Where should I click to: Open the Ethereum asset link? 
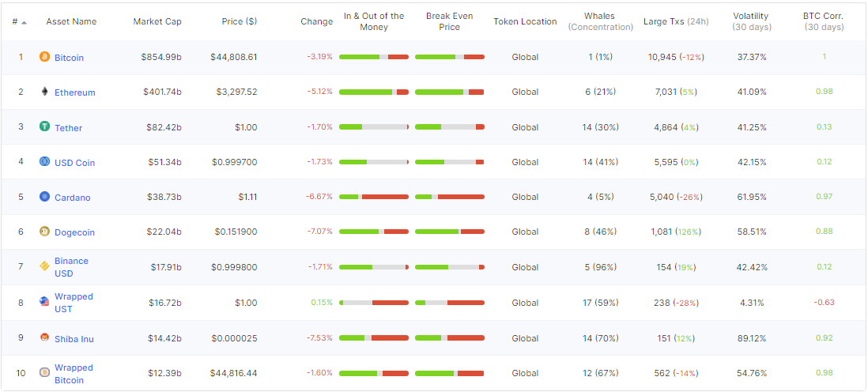[x=75, y=92]
